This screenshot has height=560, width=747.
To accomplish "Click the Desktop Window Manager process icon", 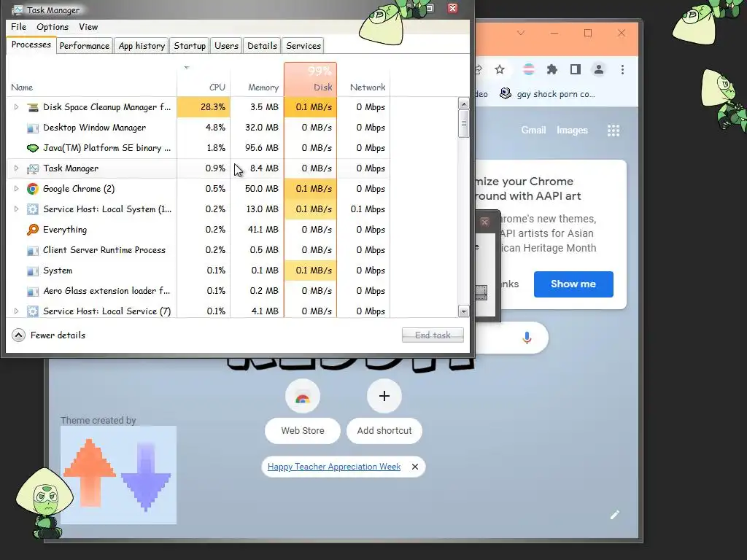I will click(x=32, y=128).
